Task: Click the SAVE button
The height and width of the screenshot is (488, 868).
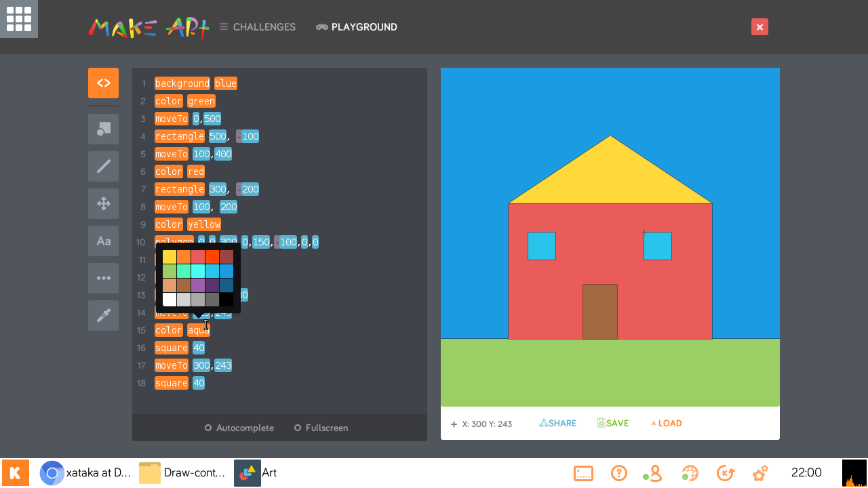Action: pos(612,423)
